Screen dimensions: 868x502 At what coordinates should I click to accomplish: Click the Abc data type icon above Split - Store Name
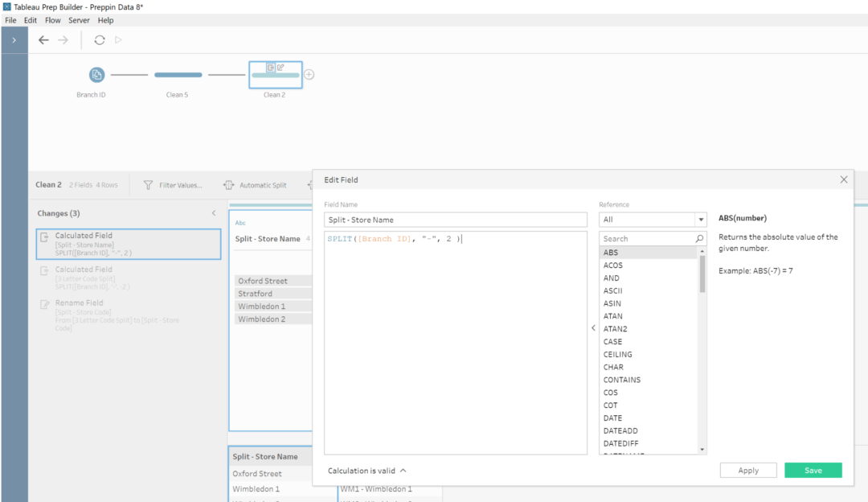coord(240,222)
